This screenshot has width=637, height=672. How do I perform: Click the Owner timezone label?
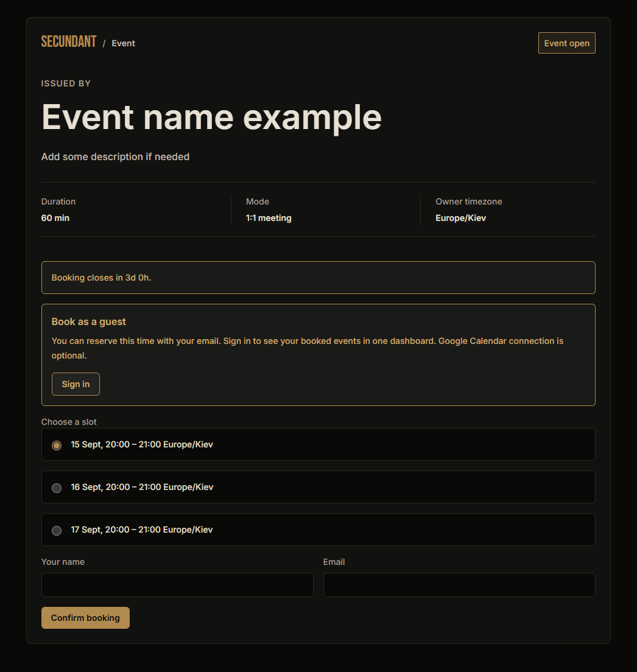click(468, 201)
